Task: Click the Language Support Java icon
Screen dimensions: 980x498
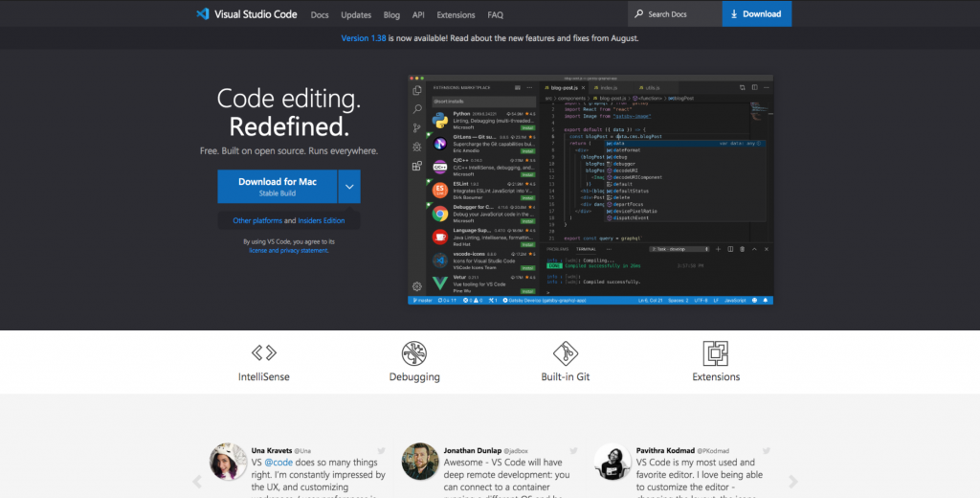Action: (440, 238)
